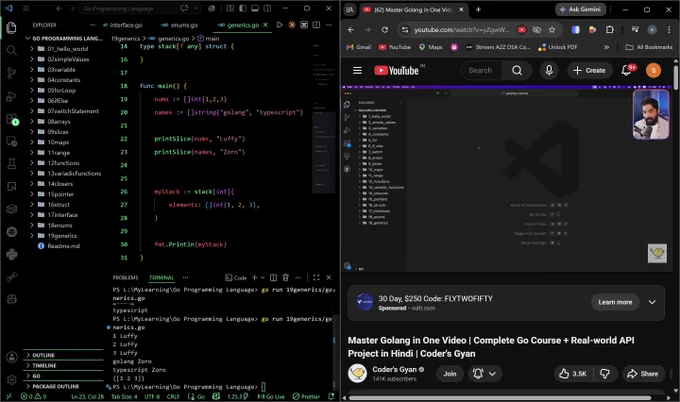Split the terminal panel
Image resolution: width=680 pixels, height=402 pixels.
273,278
